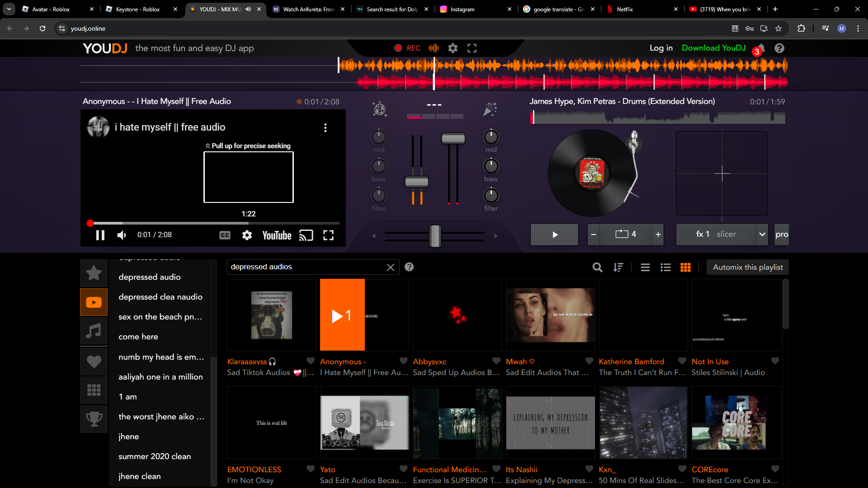868x488 pixels.
Task: Pause the YouTube video
Action: [x=100, y=235]
